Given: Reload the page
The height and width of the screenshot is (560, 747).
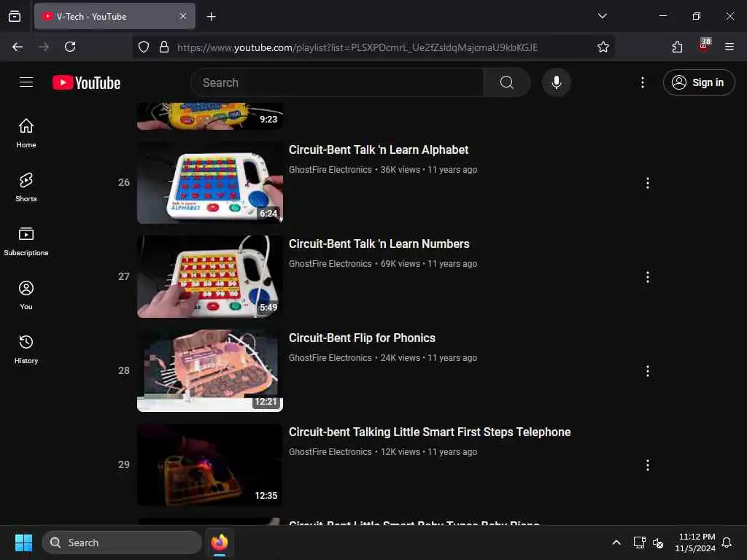Looking at the screenshot, I should 70,47.
